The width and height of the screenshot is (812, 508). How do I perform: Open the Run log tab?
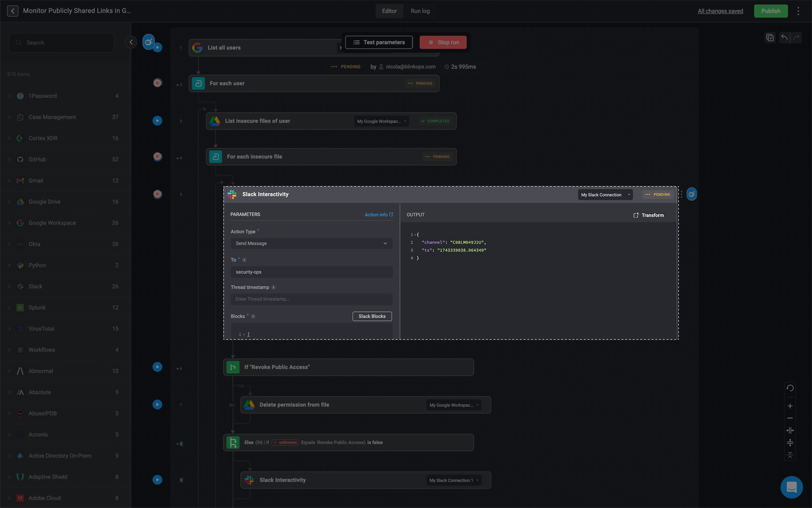pyautogui.click(x=420, y=11)
